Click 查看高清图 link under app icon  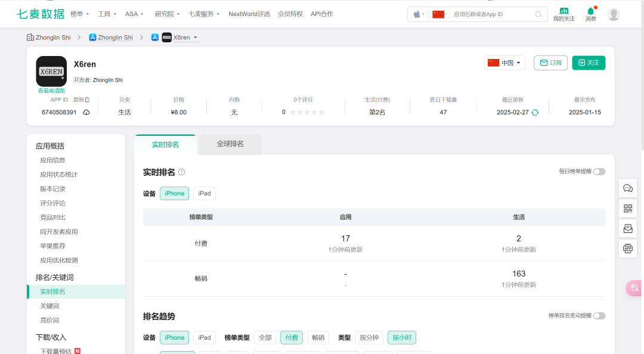coord(51,91)
